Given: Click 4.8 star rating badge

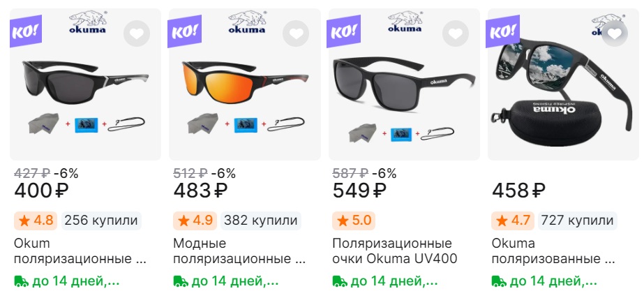Looking at the screenshot, I should 36,221.
